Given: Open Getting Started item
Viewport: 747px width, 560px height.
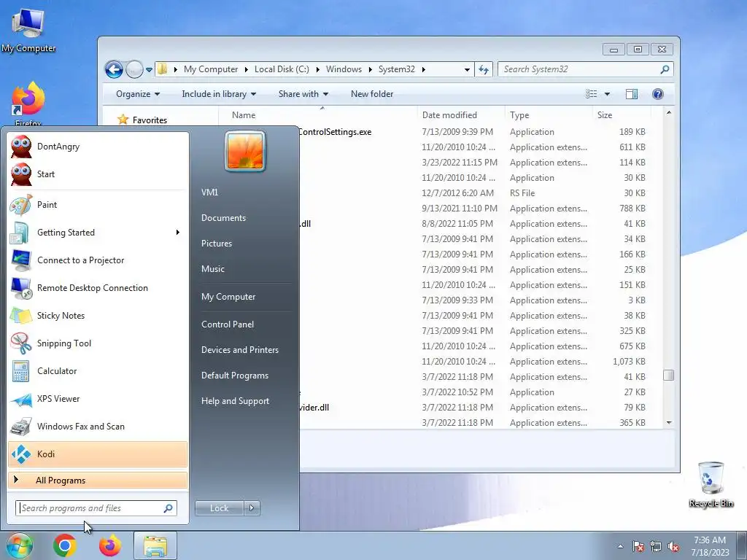Looking at the screenshot, I should 97,233.
